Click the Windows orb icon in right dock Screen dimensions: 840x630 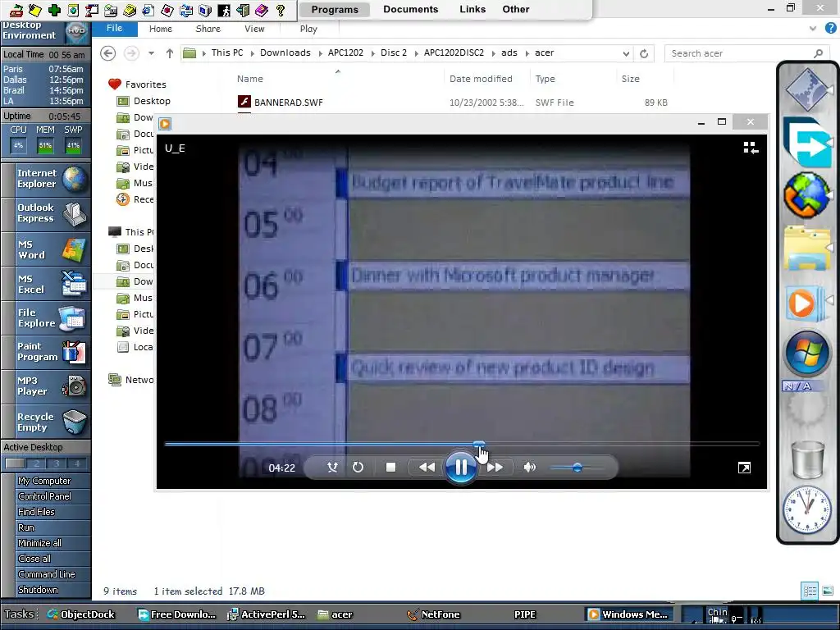(807, 353)
